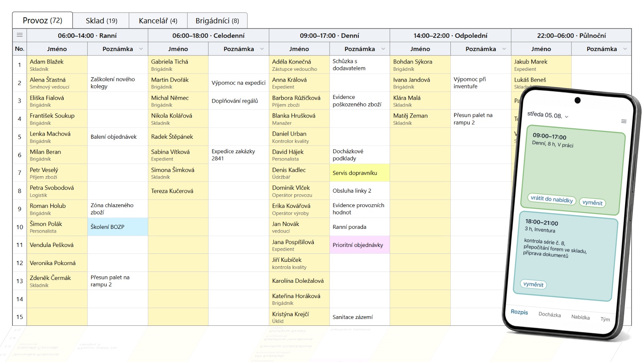Select the note "Evidence provozních hodnot"
Viewport: 644px width, 362px height.
[359, 209]
